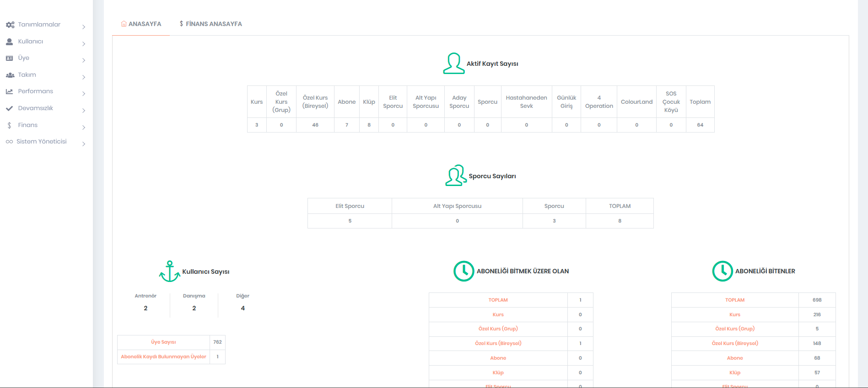
Task: Click the clock icon next to ABONELİĞİ BİTENLER
Action: tap(722, 271)
